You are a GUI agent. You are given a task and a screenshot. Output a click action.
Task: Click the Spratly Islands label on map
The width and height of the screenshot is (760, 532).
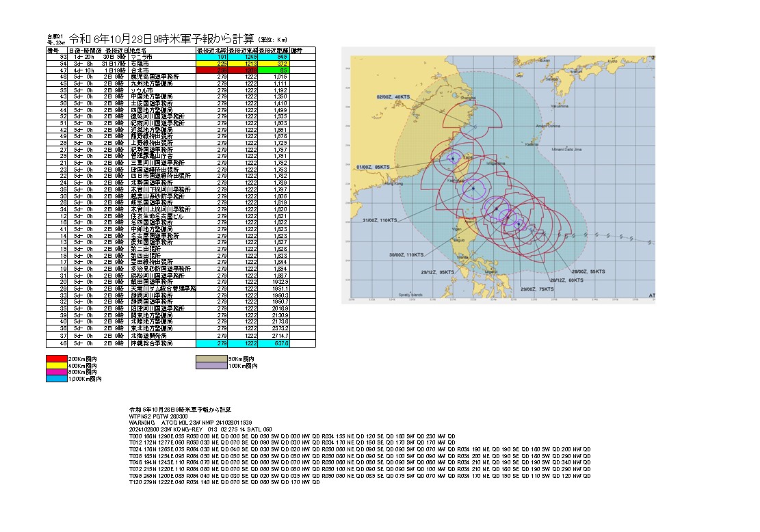(410, 295)
